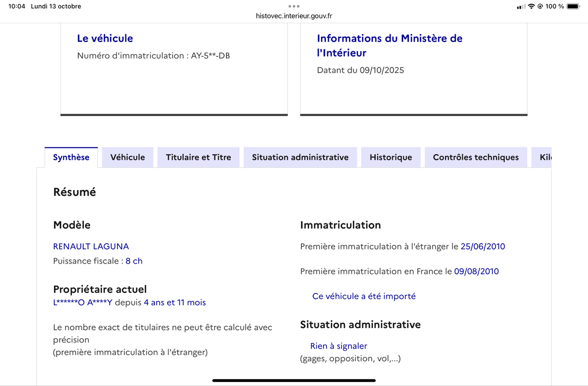588x386 pixels.
Task: Tap the Informations du Ministère de l'Intérieur heading
Action: click(x=390, y=46)
